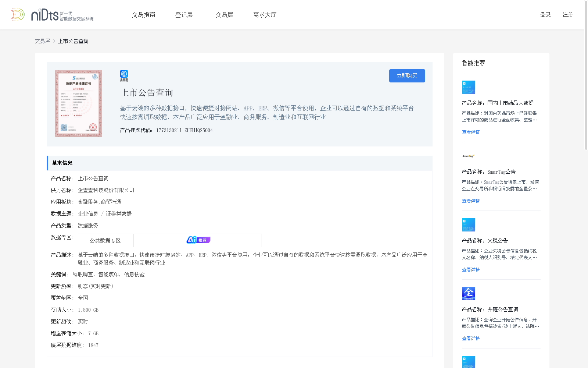Select the 公共数据专区 cell
Viewport: 588px width, 368px height.
tap(105, 241)
